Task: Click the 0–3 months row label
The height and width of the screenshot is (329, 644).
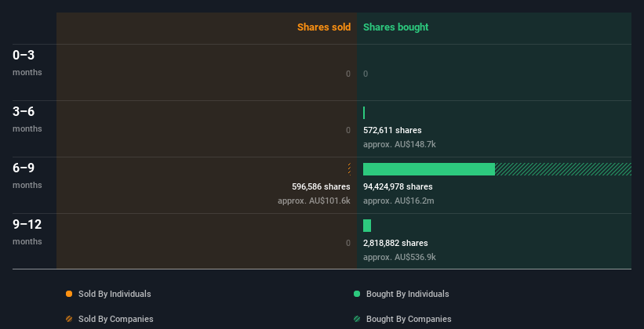Action: pyautogui.click(x=27, y=63)
